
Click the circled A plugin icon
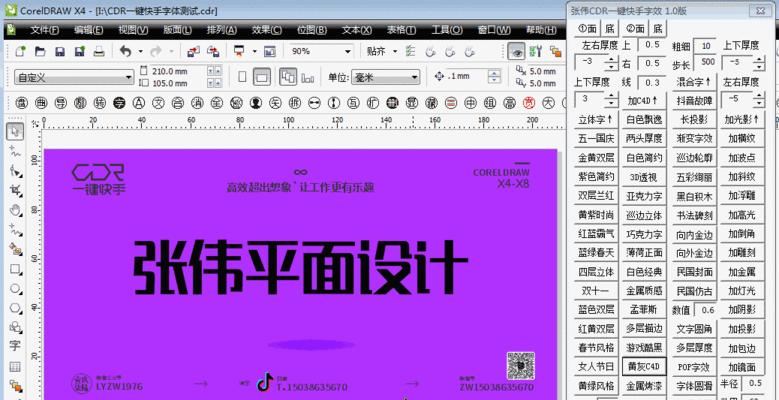(138, 103)
